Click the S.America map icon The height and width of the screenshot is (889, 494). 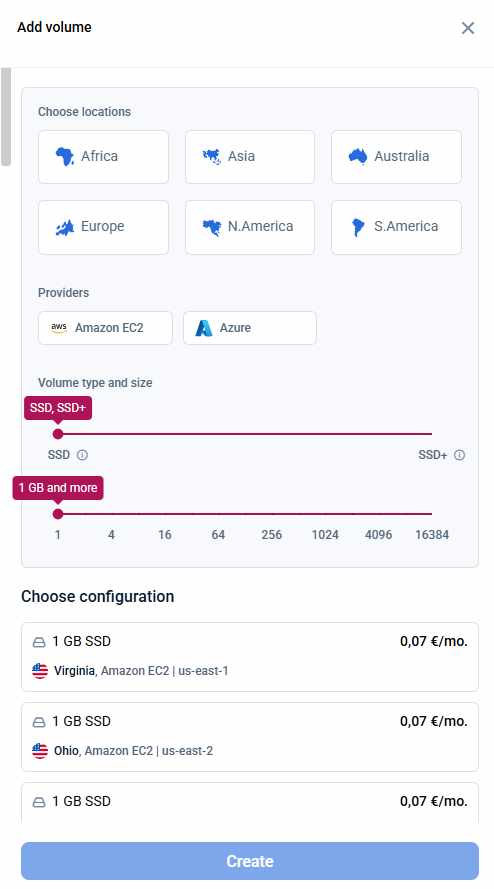point(358,227)
